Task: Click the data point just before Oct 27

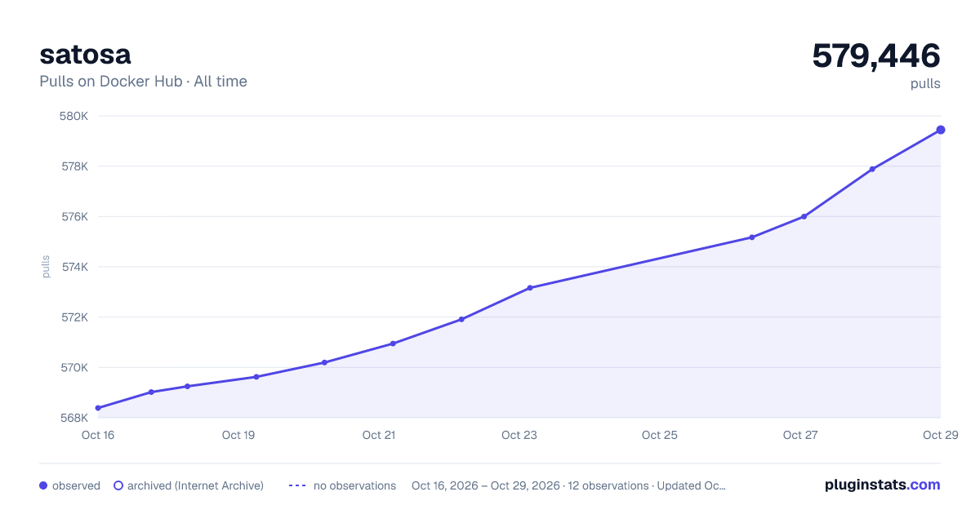Action: (x=752, y=237)
